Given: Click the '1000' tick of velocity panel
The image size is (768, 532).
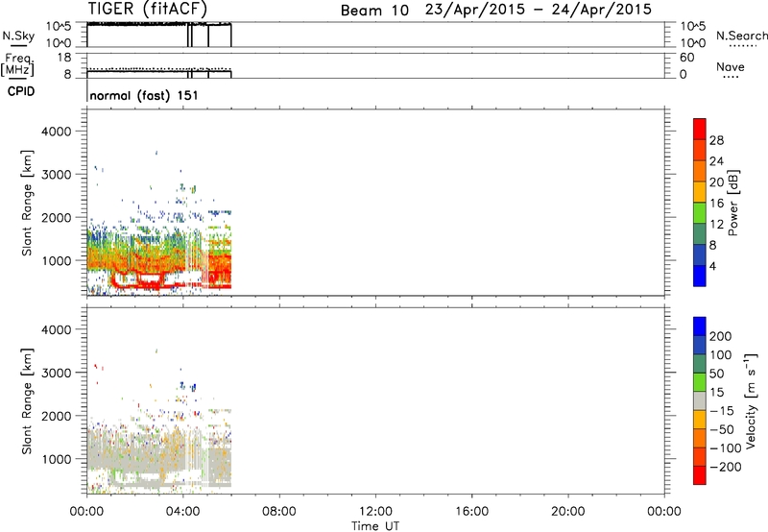Looking at the screenshot, I should 57,459.
